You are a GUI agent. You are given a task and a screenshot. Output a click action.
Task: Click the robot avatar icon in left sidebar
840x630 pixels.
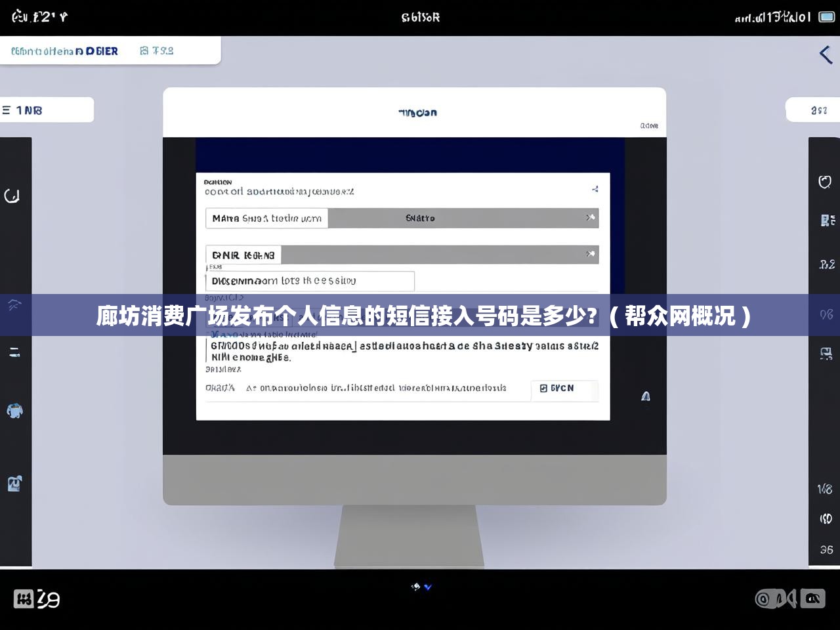click(x=14, y=411)
